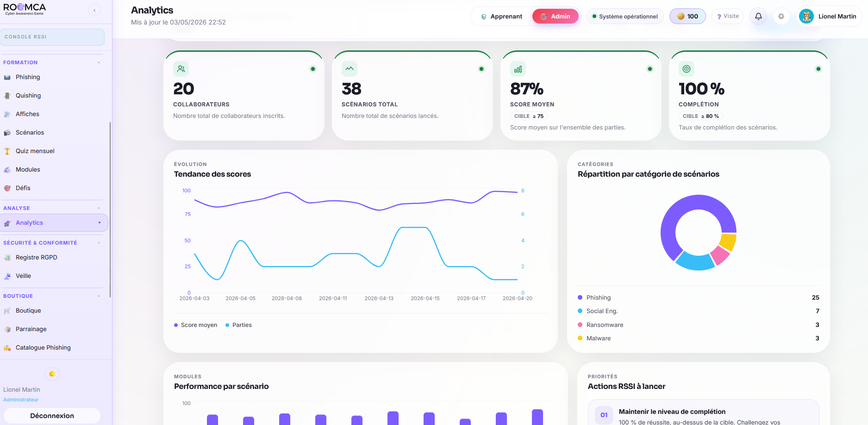Open Lionel Martin user menu

[x=829, y=16]
